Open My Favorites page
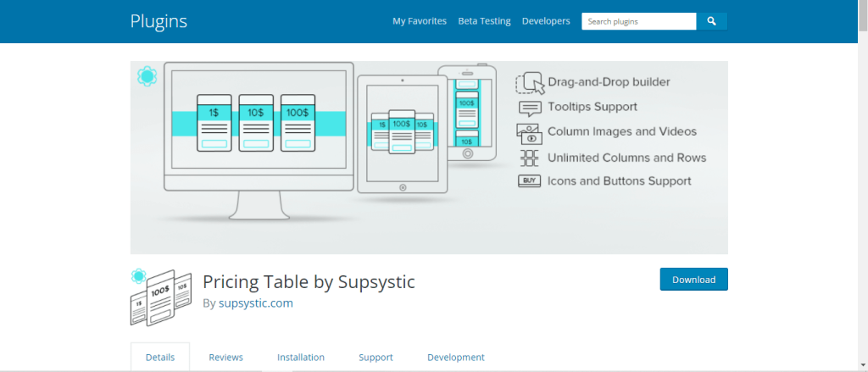This screenshot has width=868, height=372. (420, 21)
